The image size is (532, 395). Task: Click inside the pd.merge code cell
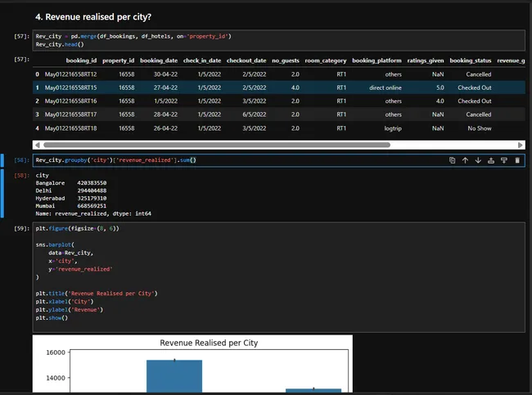[278, 40]
